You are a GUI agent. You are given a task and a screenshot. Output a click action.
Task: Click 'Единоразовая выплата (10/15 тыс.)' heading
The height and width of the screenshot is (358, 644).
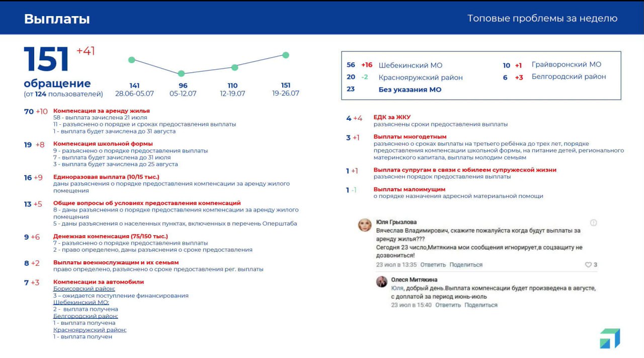(106, 177)
